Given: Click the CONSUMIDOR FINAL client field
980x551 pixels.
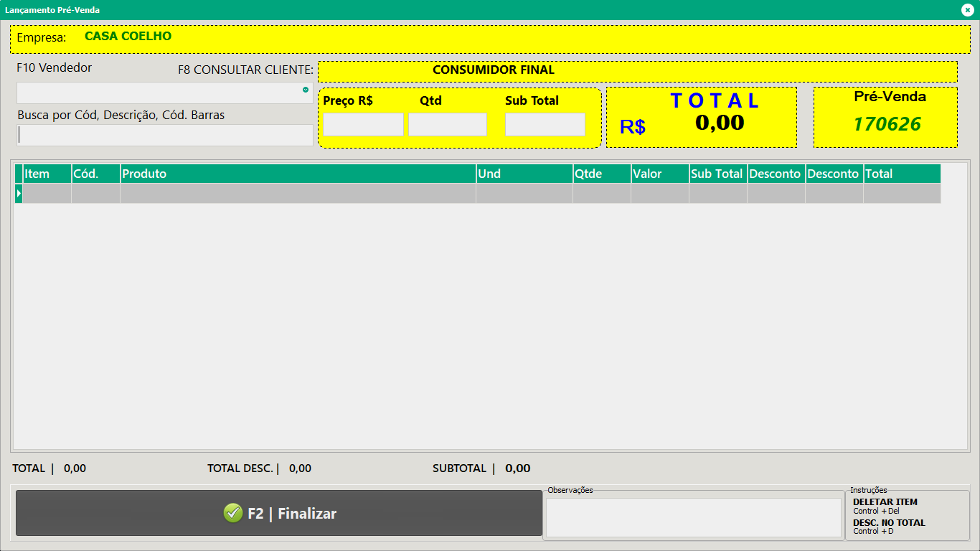Looking at the screenshot, I should 637,71.
